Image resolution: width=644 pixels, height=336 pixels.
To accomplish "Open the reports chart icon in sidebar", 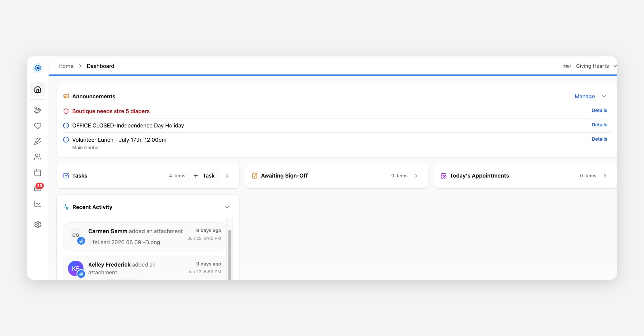I will click(x=38, y=204).
